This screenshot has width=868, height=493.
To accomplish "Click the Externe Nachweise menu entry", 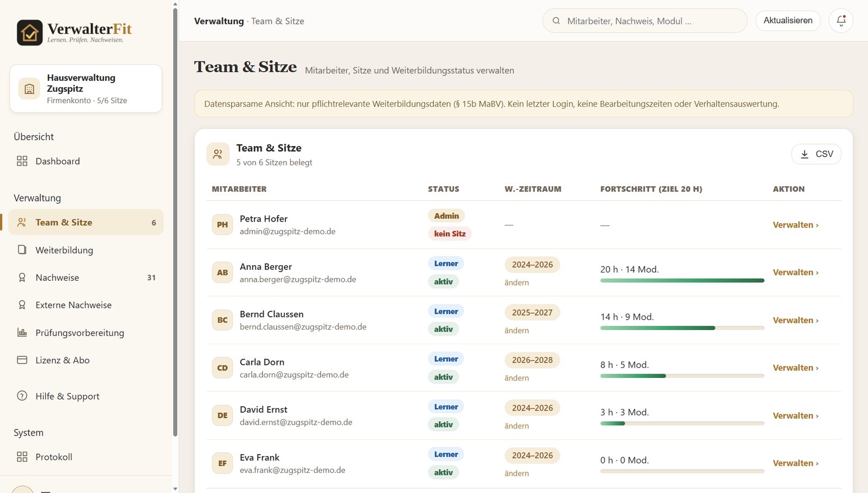I will point(86,305).
